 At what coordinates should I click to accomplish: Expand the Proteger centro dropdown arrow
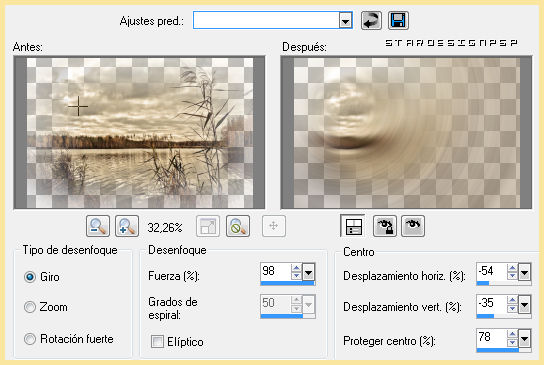point(524,338)
